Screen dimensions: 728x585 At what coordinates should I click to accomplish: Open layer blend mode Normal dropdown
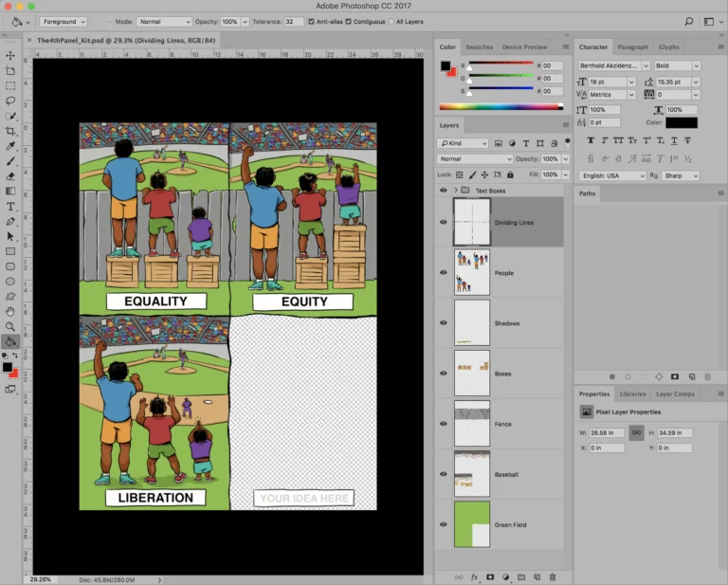point(475,158)
